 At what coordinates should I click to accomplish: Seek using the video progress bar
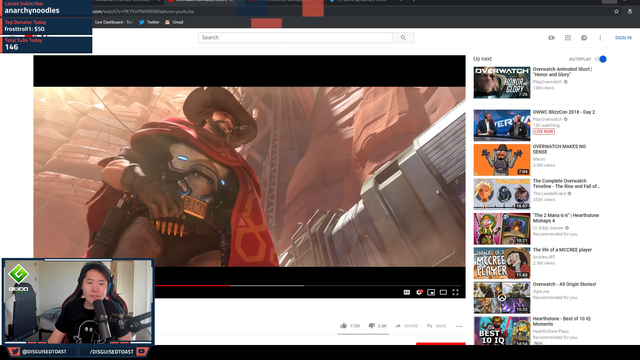pyautogui.click(x=308, y=286)
